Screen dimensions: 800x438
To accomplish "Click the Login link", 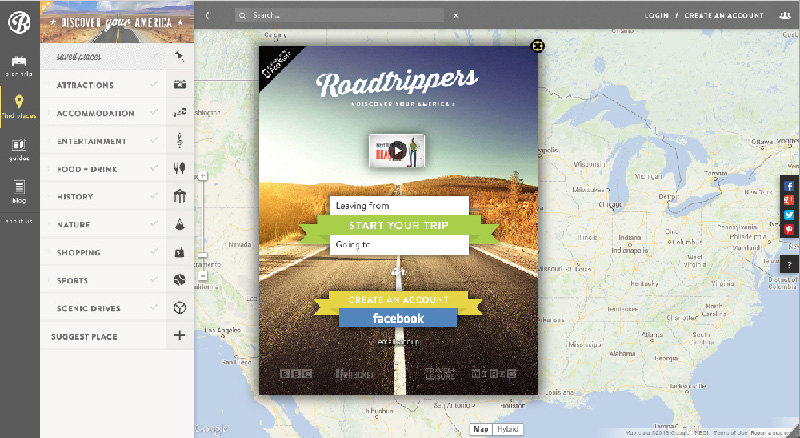I will [x=657, y=16].
